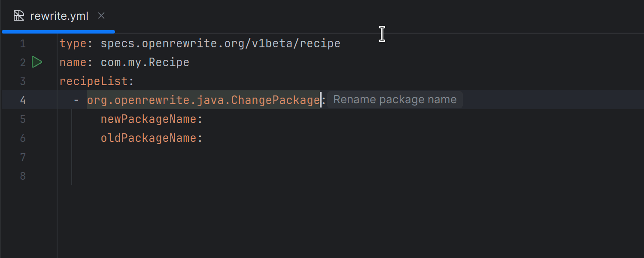Click the oldPackageName property

coord(149,138)
